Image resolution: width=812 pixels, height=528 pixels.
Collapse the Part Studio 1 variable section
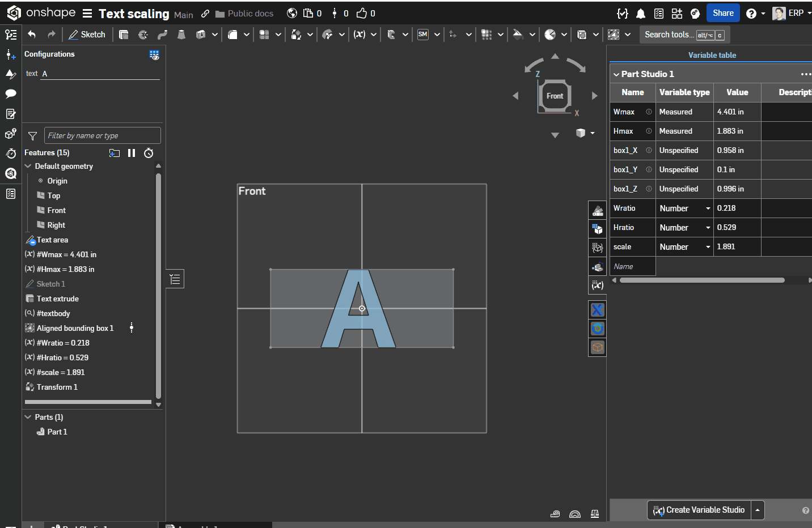(616, 74)
